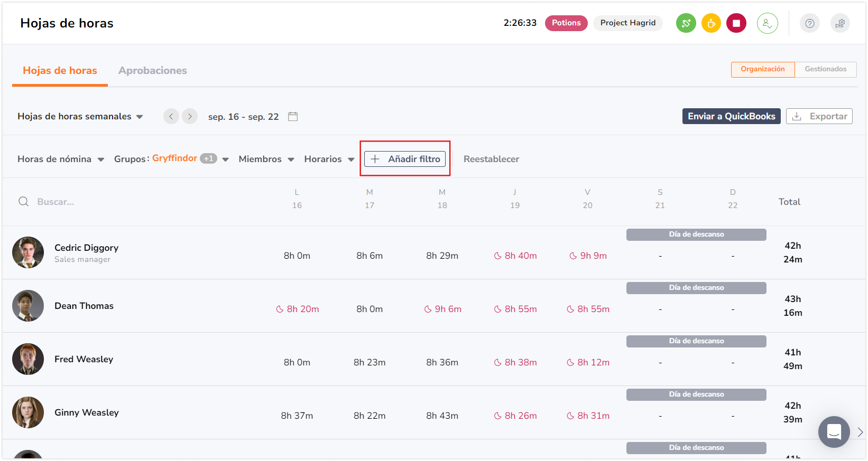Image resolution: width=868 pixels, height=461 pixels.
Task: Click the Friday 20 column header
Action: 587,199
